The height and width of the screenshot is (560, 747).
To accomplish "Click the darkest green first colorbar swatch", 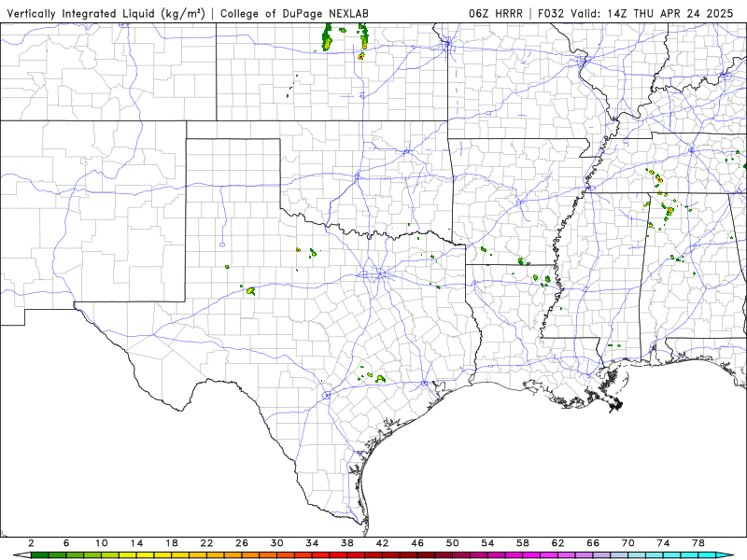I will (39, 555).
